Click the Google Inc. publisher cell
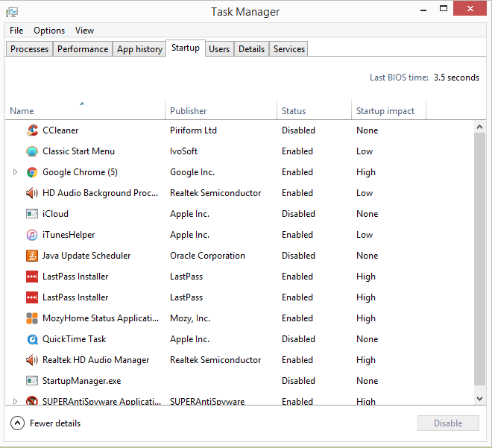Screen dimensions: 492x448 tap(192, 172)
